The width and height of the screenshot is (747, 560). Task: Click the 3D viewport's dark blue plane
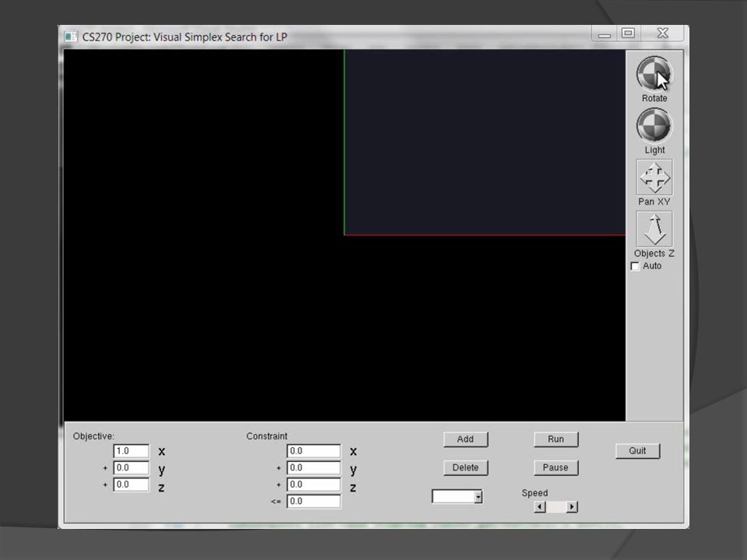[485, 142]
